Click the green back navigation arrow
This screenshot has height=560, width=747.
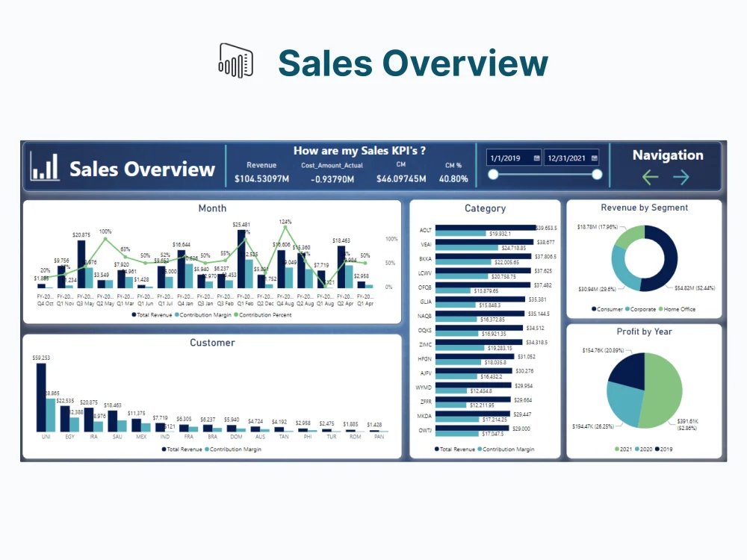[x=649, y=177]
